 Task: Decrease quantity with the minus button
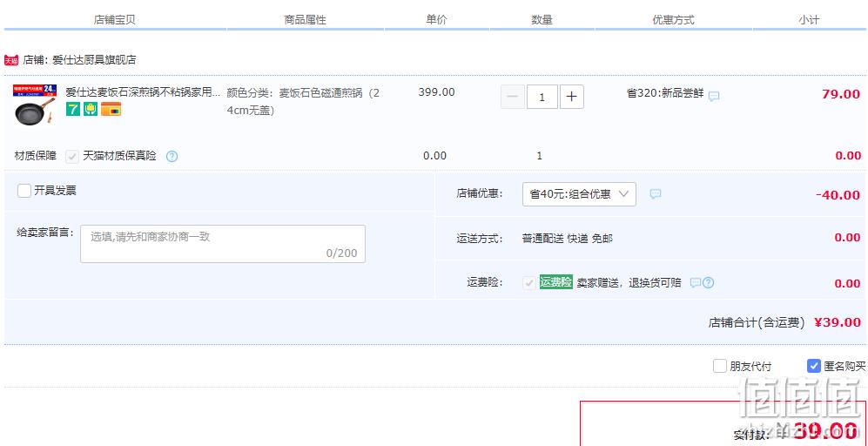tap(513, 97)
